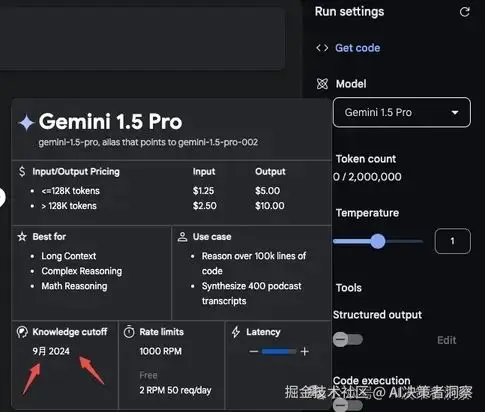Click the reset run settings refresh icon
485x412 pixels.
[x=465, y=12]
